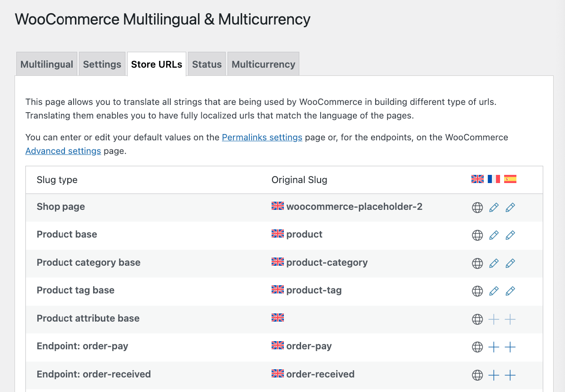Image resolution: width=565 pixels, height=392 pixels.
Task: Click the Shop page row label
Action: point(61,207)
